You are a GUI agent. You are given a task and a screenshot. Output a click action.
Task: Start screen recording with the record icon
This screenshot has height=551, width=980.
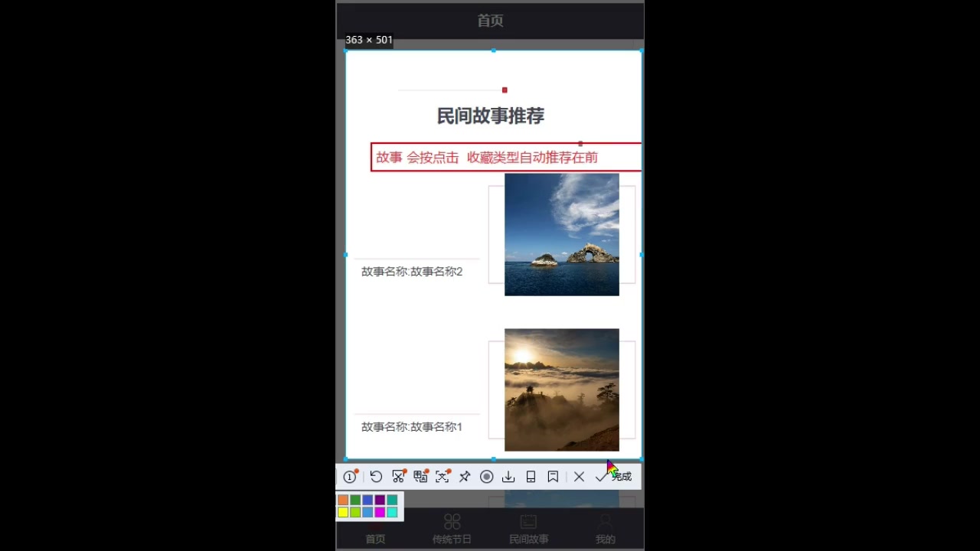486,477
